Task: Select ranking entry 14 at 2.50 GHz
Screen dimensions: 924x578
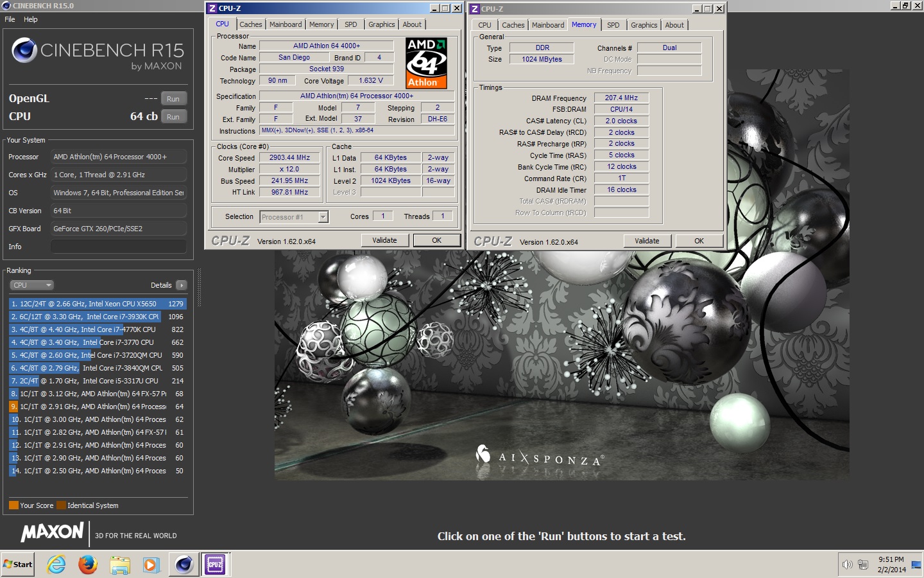Action: tap(98, 471)
